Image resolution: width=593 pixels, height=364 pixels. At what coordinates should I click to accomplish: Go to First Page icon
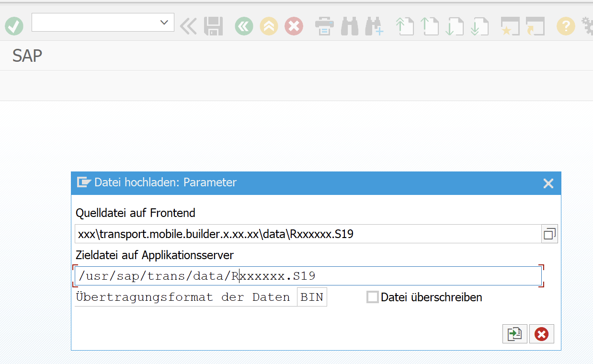405,26
